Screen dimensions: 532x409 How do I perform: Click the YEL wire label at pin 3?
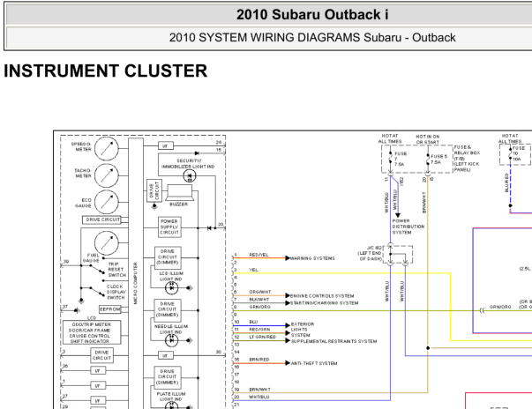pos(253,270)
